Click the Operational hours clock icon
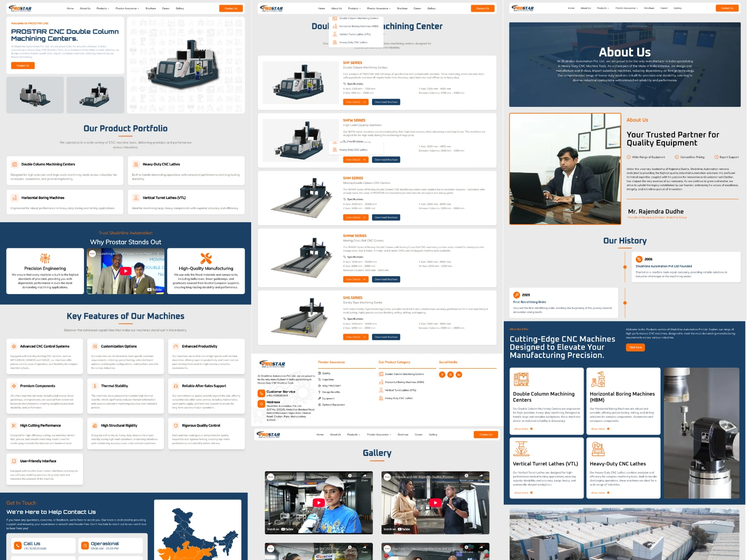Screen dimensions: 747x560 [x=85, y=546]
